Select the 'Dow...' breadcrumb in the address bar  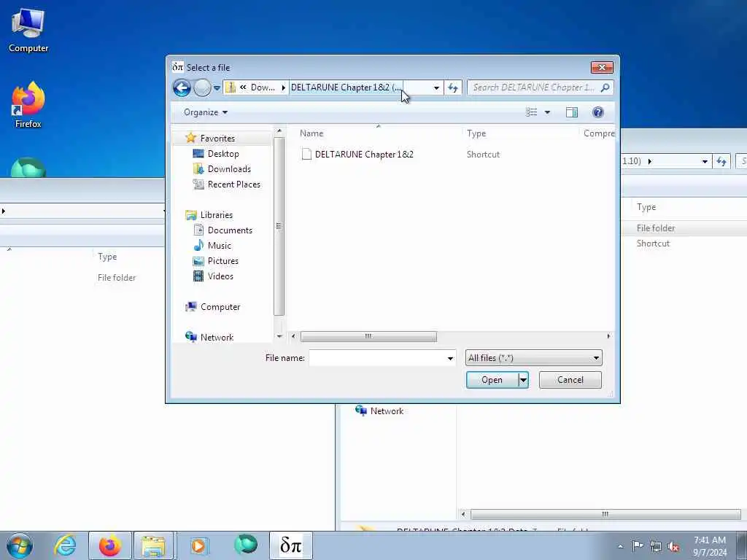(263, 87)
